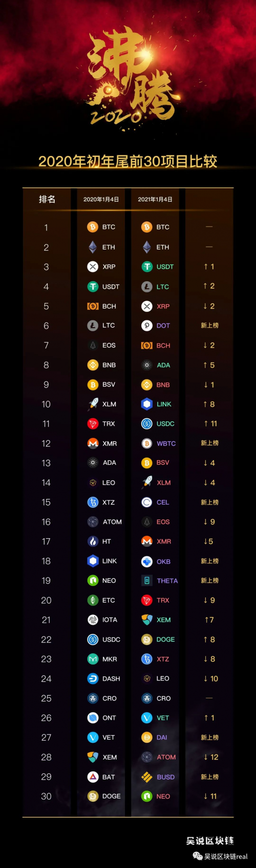Select the BUSD icon at rank 29
The image size is (256, 868).
pyautogui.click(x=147, y=776)
